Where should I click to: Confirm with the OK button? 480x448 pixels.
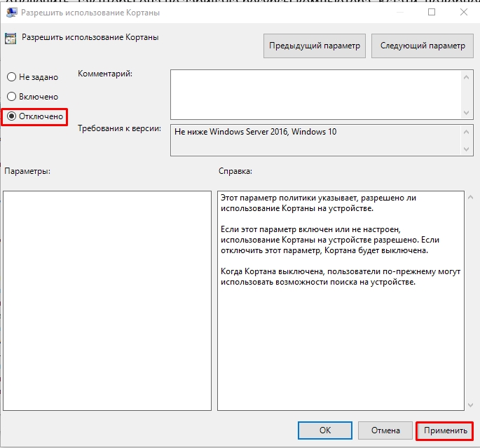click(325, 430)
